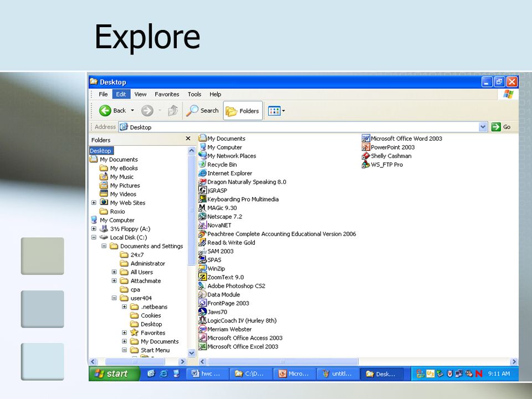Expand the 3½ Floppy (A:) node
This screenshot has height=399, width=532.
(x=94, y=229)
